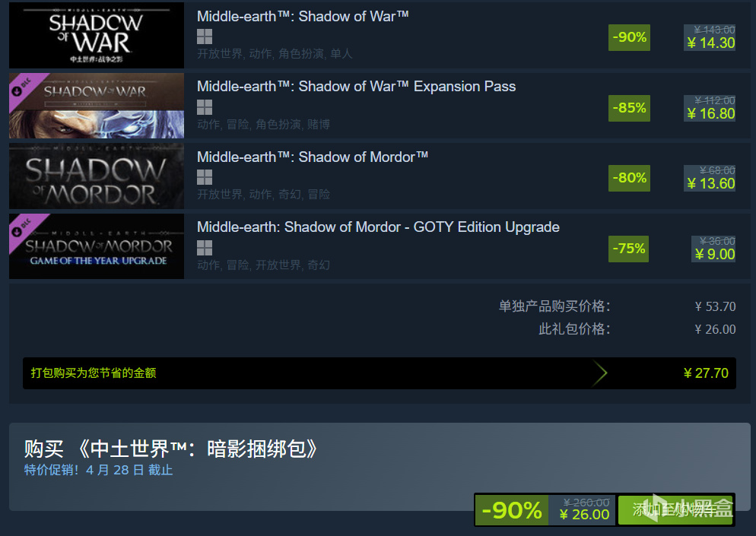
Task: Open Middle-earth: Shadow of War title link
Action: tap(303, 17)
